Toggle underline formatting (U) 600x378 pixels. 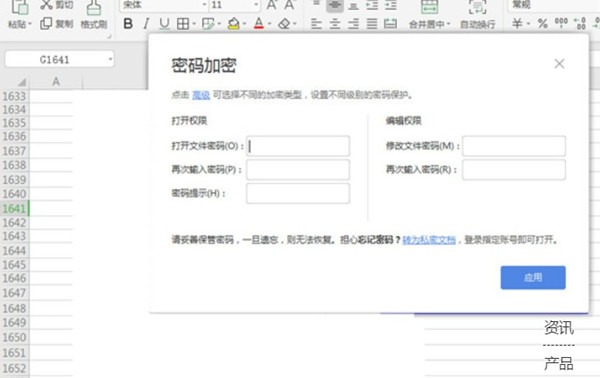(x=164, y=24)
